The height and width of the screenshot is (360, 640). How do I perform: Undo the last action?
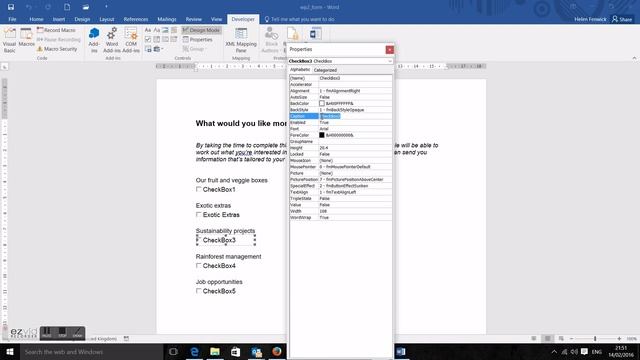click(x=29, y=7)
